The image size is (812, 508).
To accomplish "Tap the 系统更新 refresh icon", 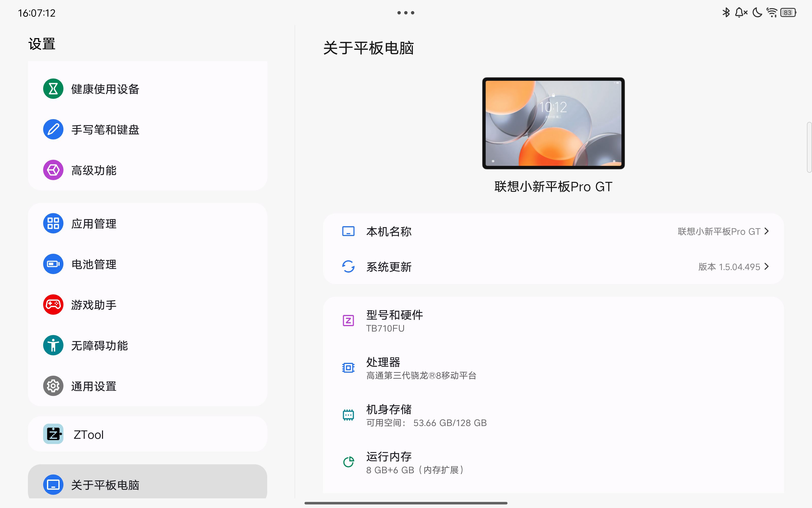I will tap(348, 267).
